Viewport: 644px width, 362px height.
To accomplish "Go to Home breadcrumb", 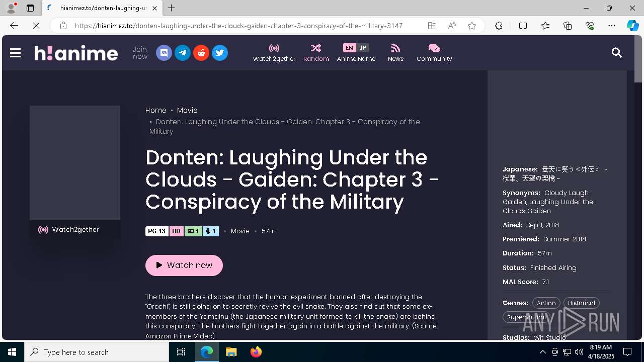I will click(156, 110).
